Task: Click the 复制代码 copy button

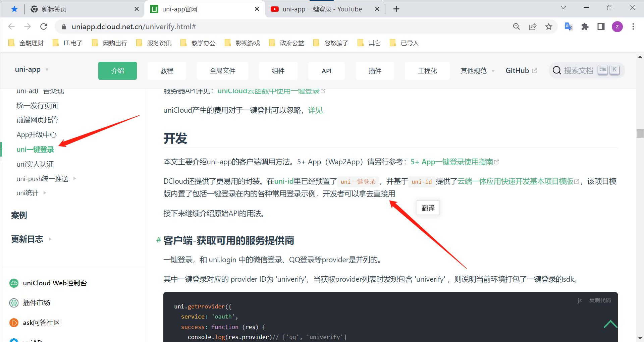Action: click(x=600, y=300)
